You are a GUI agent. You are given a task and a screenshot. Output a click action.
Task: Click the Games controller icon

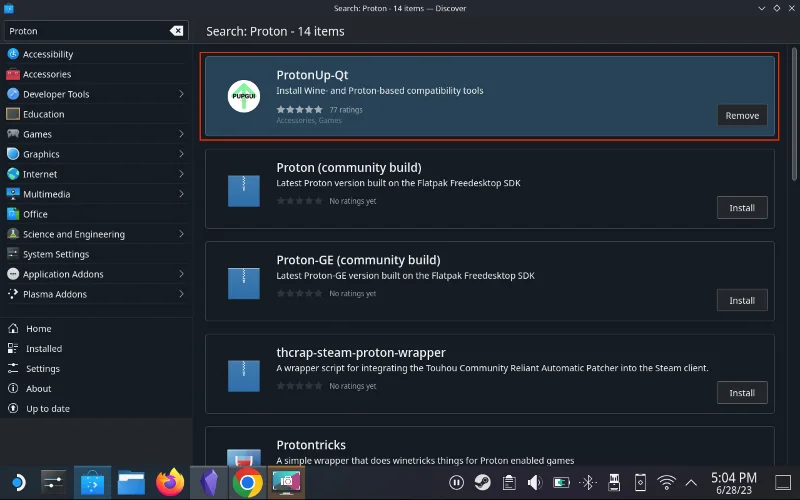13,134
